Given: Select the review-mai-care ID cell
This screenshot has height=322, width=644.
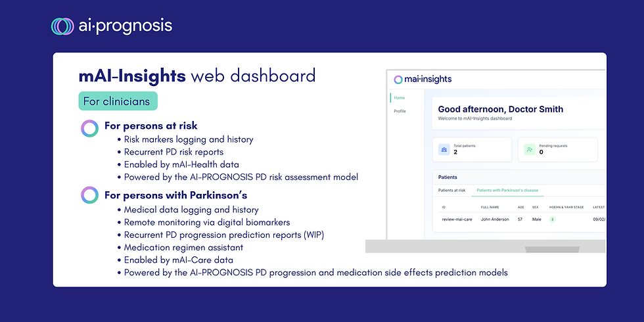Looking at the screenshot, I should [x=457, y=219].
